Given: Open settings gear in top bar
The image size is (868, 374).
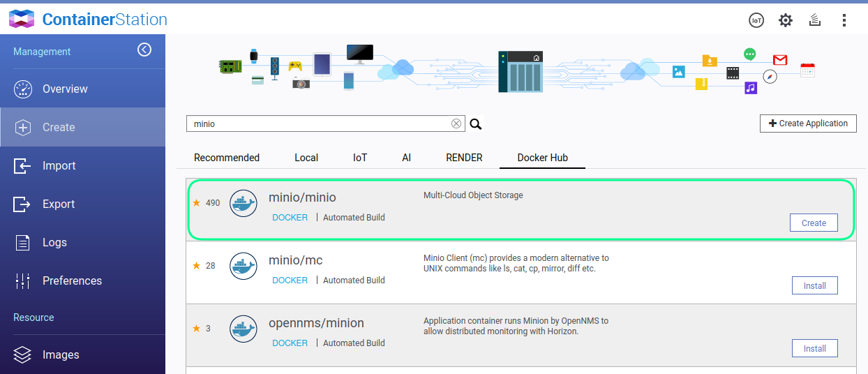Looking at the screenshot, I should point(786,20).
